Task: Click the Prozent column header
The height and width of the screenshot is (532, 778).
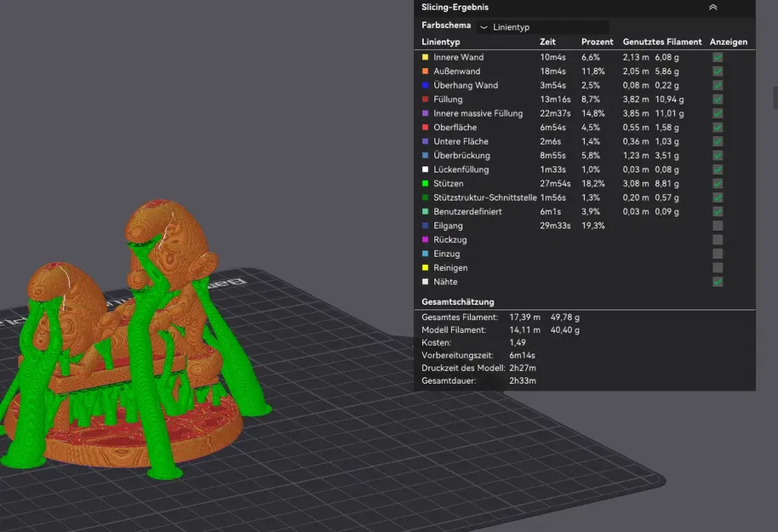Action: pos(597,43)
